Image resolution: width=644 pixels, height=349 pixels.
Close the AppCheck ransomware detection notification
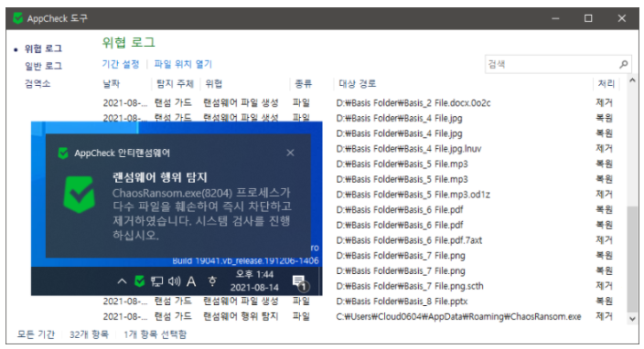pos(290,153)
